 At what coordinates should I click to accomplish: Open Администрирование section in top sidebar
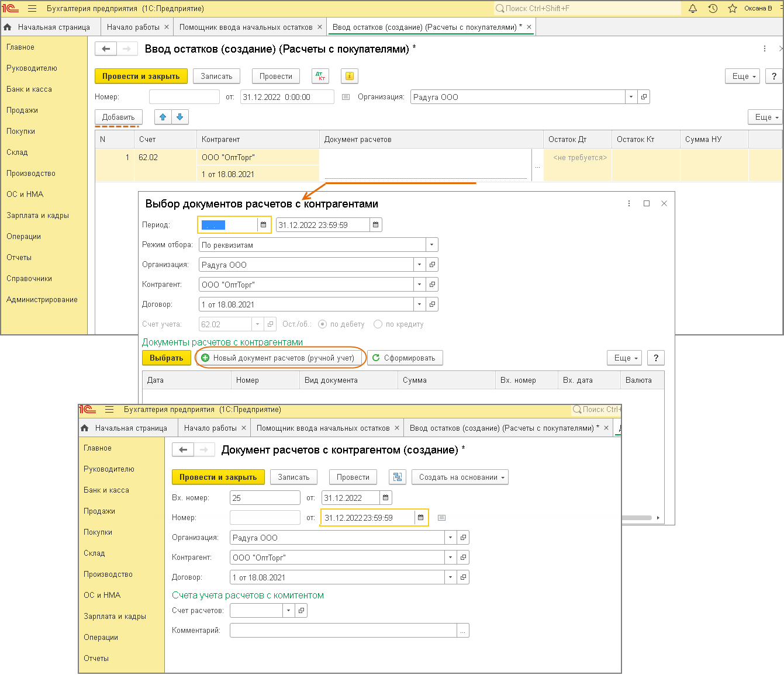pos(42,300)
